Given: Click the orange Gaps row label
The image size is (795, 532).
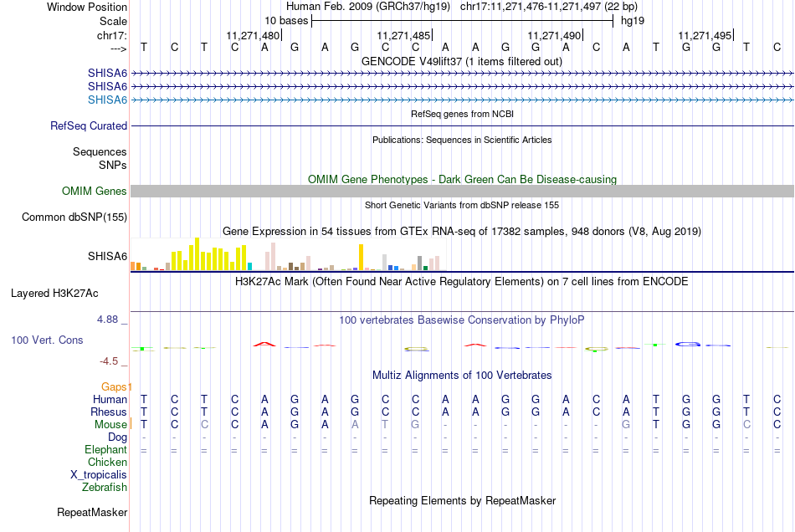Looking at the screenshot, I should pyautogui.click(x=115, y=386).
